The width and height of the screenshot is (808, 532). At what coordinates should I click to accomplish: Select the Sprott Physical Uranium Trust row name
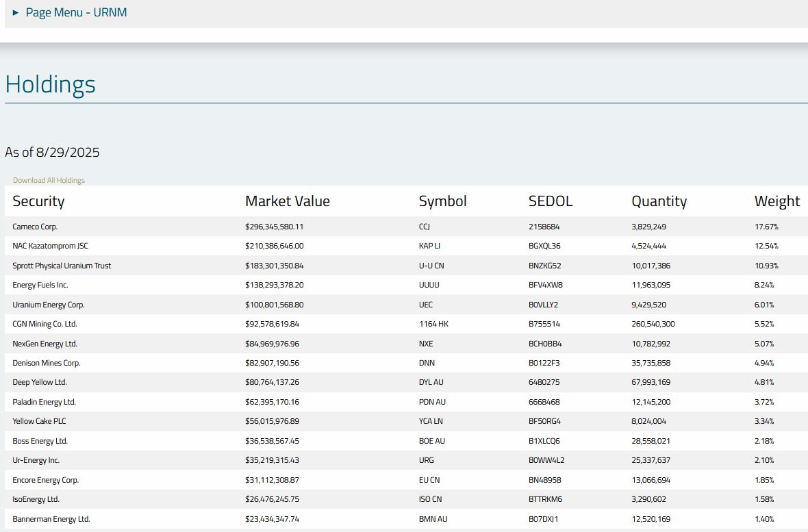pos(62,266)
